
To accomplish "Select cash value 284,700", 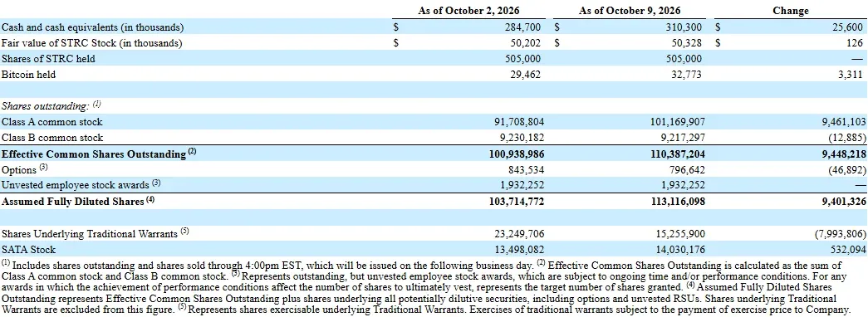I will 523,27.
